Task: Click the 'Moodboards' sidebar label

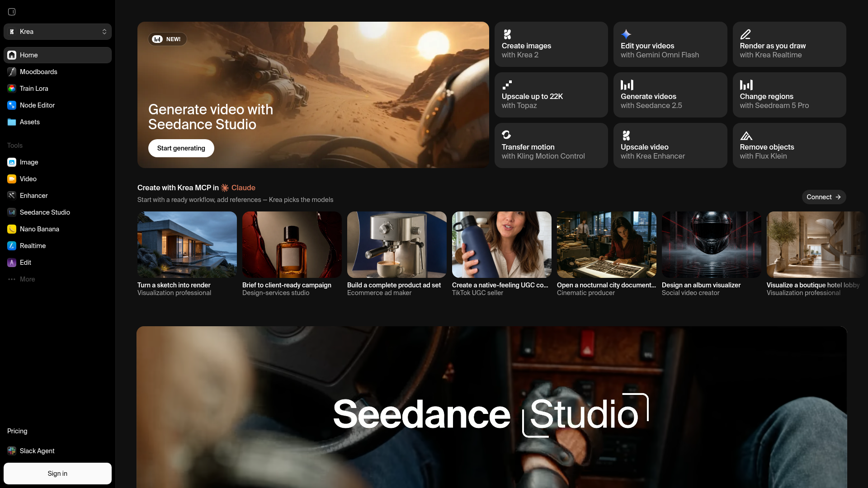Action: coord(38,72)
